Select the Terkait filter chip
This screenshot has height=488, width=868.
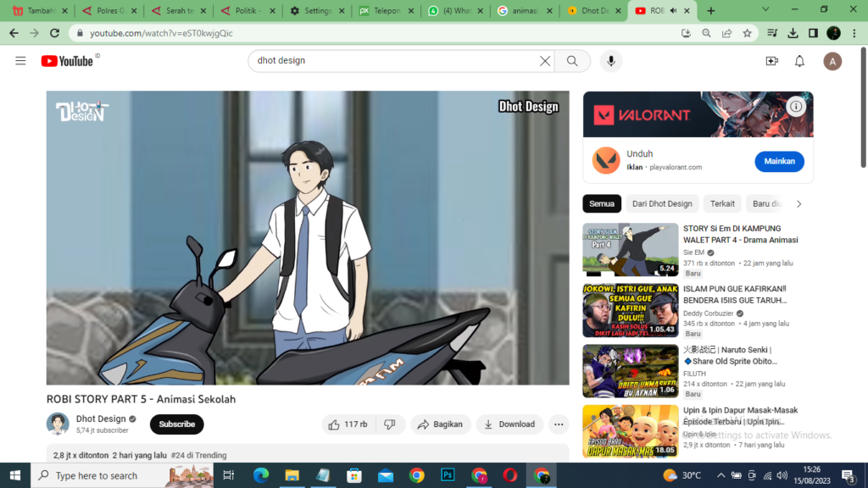(722, 203)
